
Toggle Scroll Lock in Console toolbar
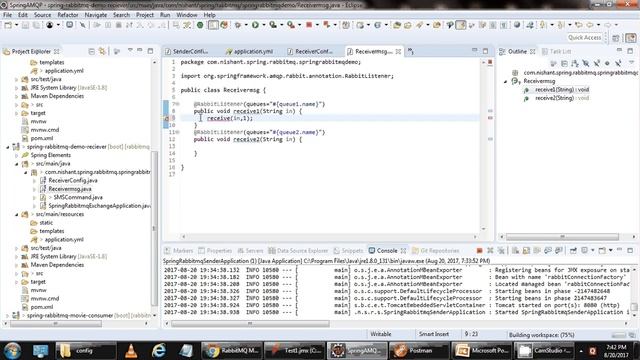pos(526,251)
